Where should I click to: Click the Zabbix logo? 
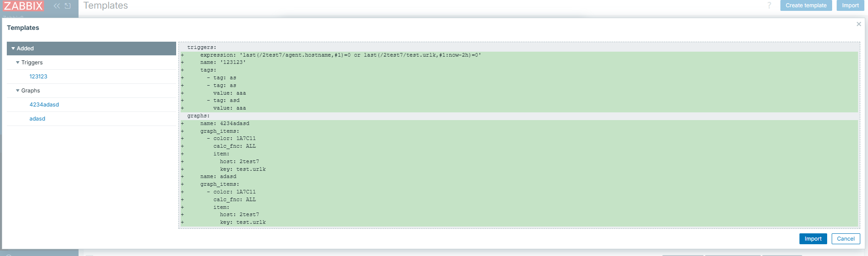pyautogui.click(x=23, y=6)
